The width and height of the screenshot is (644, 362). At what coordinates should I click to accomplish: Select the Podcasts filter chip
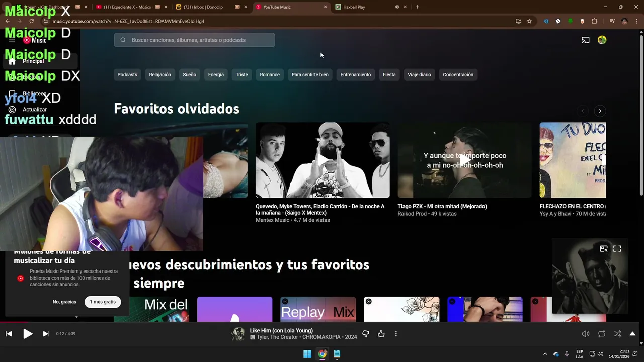click(x=127, y=75)
